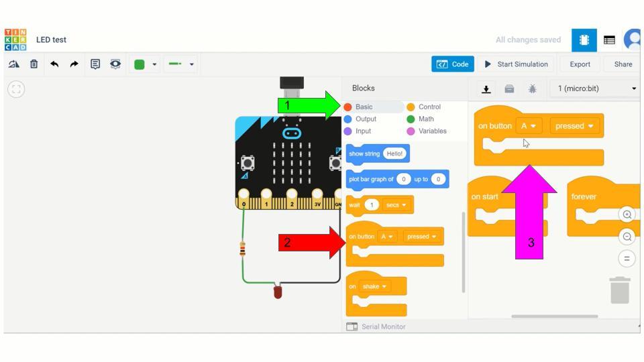Click the plot bar graph first value field
Image resolution: width=644 pixels, height=362 pixels.
(x=404, y=180)
